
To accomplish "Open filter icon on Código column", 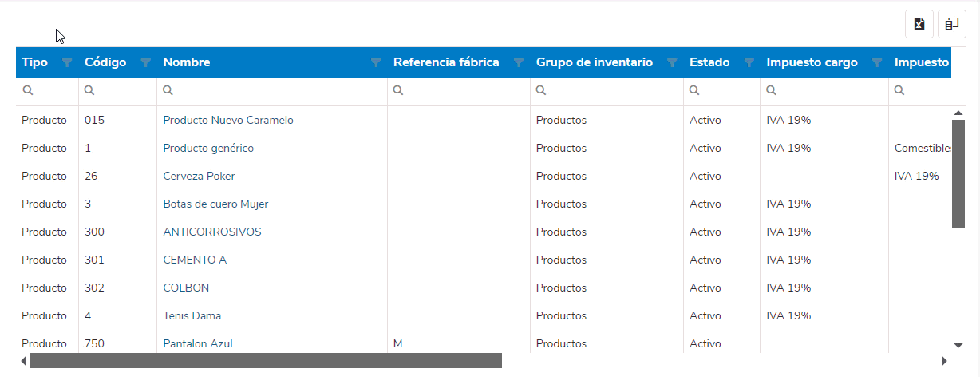I will [x=145, y=62].
